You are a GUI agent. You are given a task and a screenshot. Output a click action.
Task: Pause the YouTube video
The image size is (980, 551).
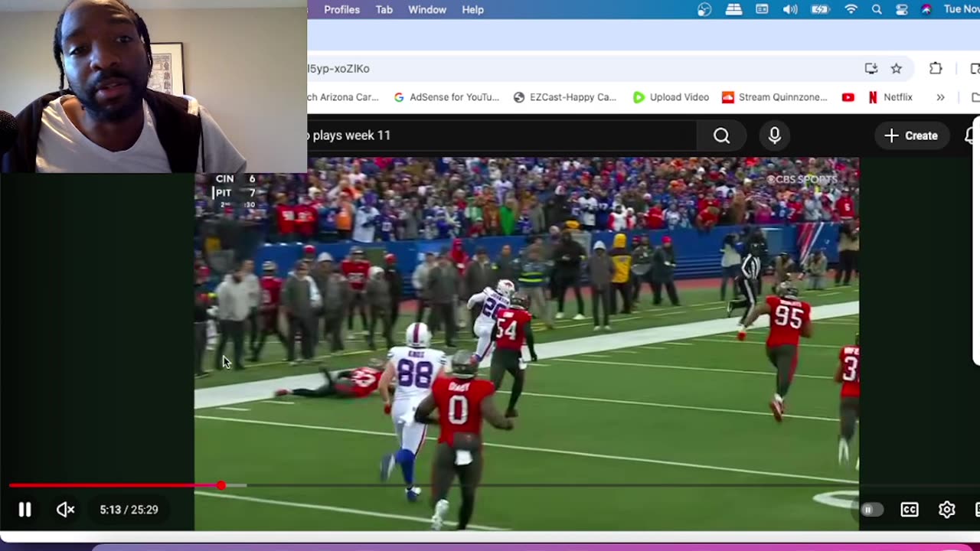[x=24, y=510]
